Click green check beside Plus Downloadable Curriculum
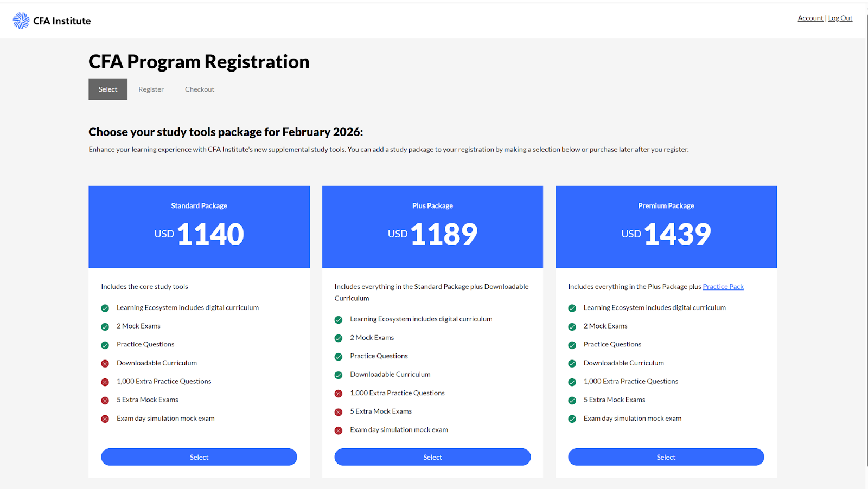Screen dimensions: 868x489 pyautogui.click(x=339, y=375)
